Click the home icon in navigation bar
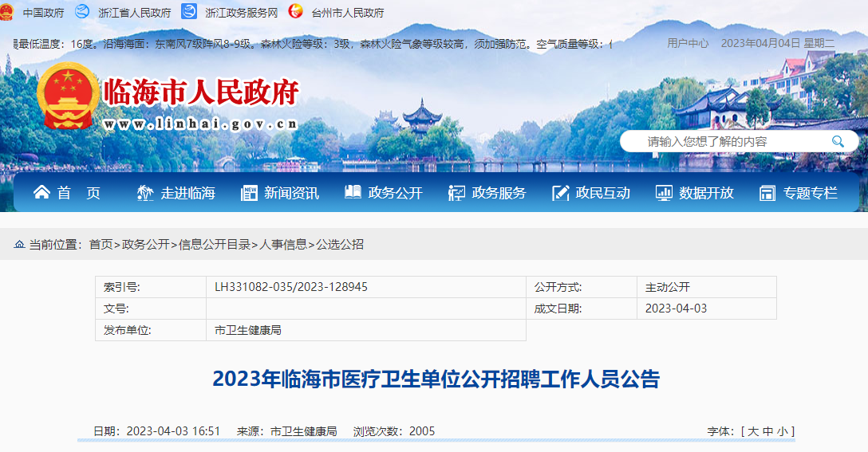The image size is (868, 452). click(x=41, y=193)
